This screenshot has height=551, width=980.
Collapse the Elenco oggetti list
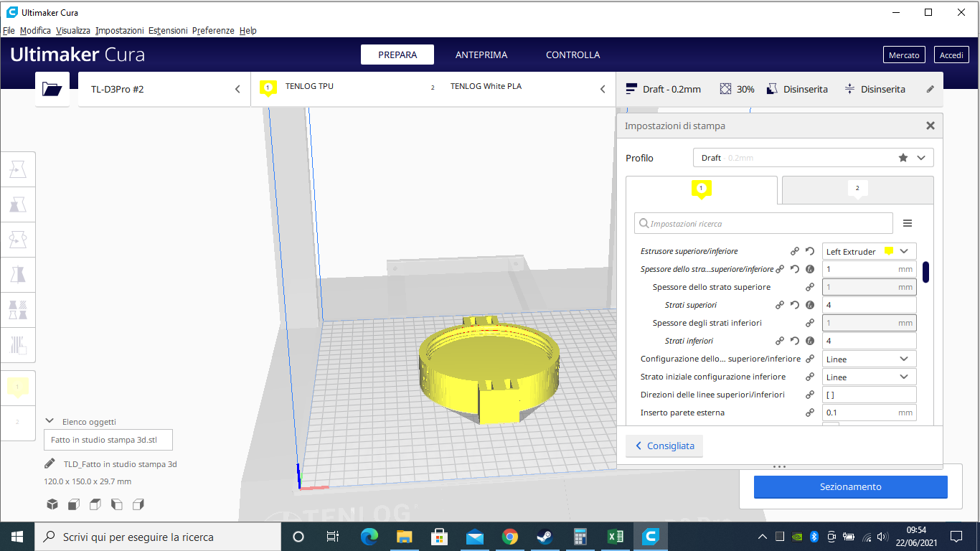point(50,422)
